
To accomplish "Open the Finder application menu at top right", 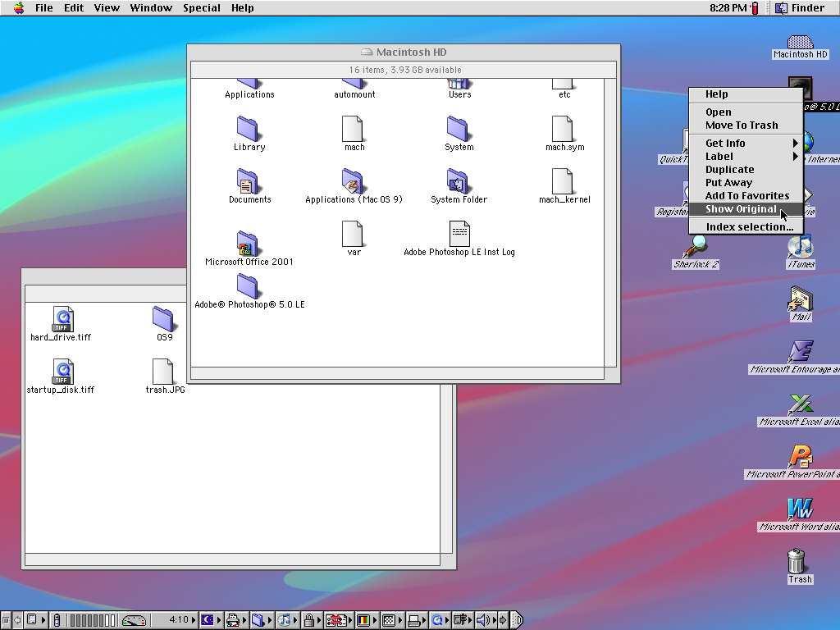I will (x=800, y=8).
